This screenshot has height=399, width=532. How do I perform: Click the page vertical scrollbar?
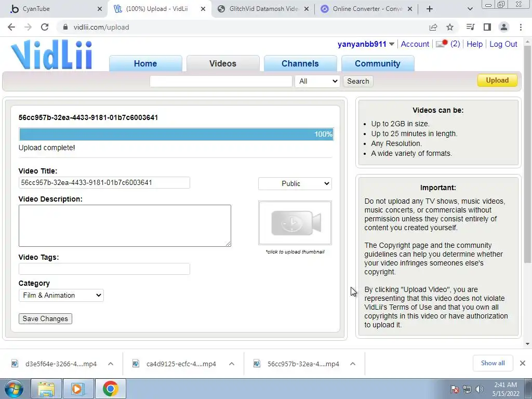pos(527,154)
